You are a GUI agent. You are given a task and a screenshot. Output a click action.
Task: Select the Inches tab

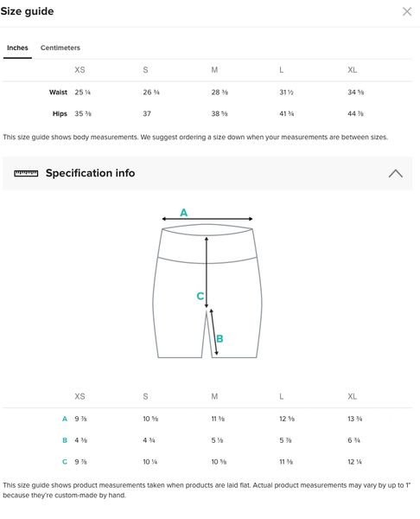click(x=17, y=48)
